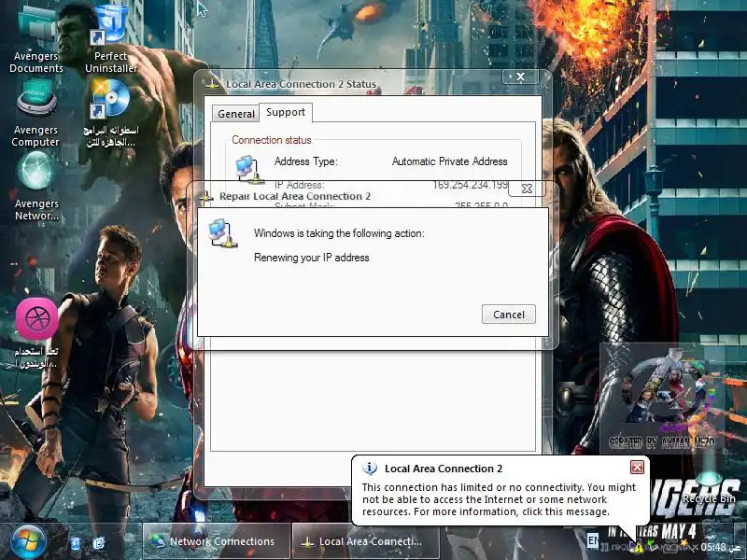Click the IP address 169.254.234.199 value
Viewport: 747px width, 560px height.
pyautogui.click(x=471, y=185)
